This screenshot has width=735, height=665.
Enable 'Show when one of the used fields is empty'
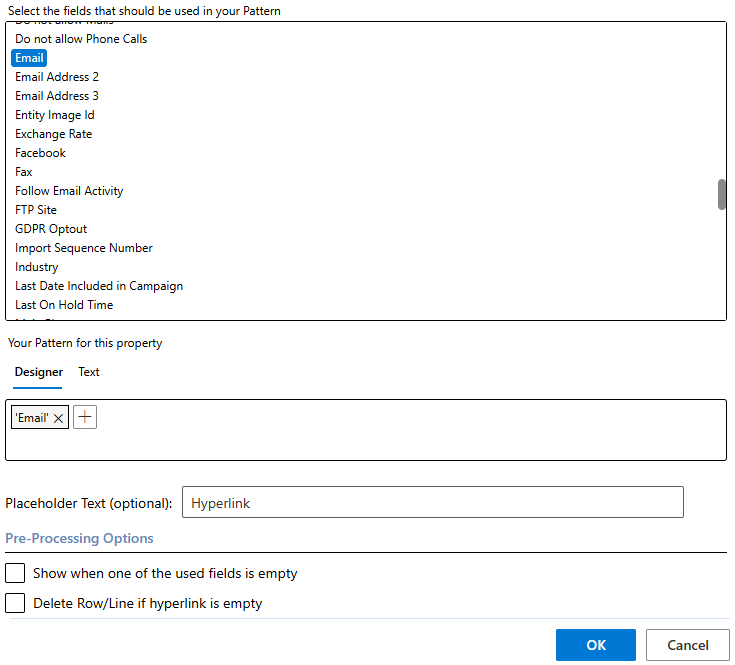click(x=15, y=574)
